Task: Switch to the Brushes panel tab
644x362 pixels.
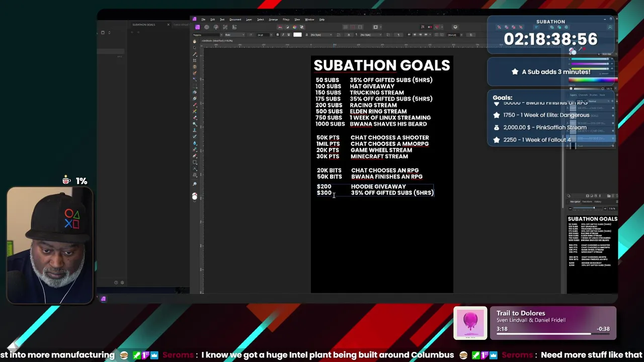Action: [594, 95]
